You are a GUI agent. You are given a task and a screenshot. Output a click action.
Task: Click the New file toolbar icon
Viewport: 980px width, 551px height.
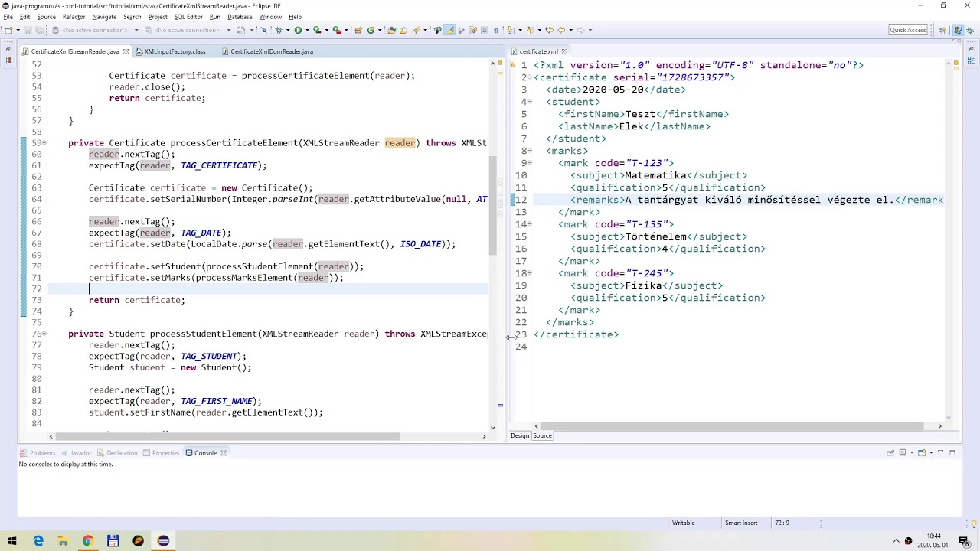point(8,30)
